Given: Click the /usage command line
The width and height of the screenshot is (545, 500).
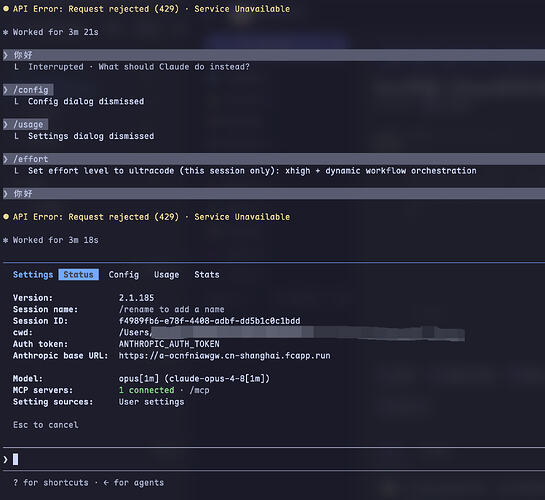Looking at the screenshot, I should tap(26, 124).
